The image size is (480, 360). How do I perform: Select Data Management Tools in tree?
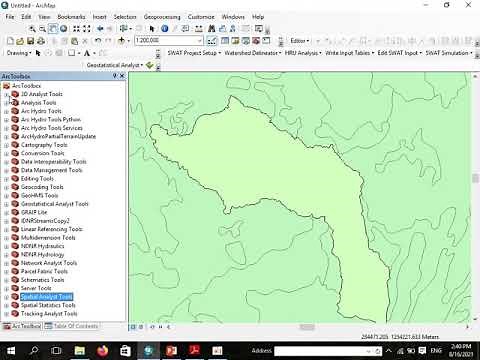coord(51,170)
